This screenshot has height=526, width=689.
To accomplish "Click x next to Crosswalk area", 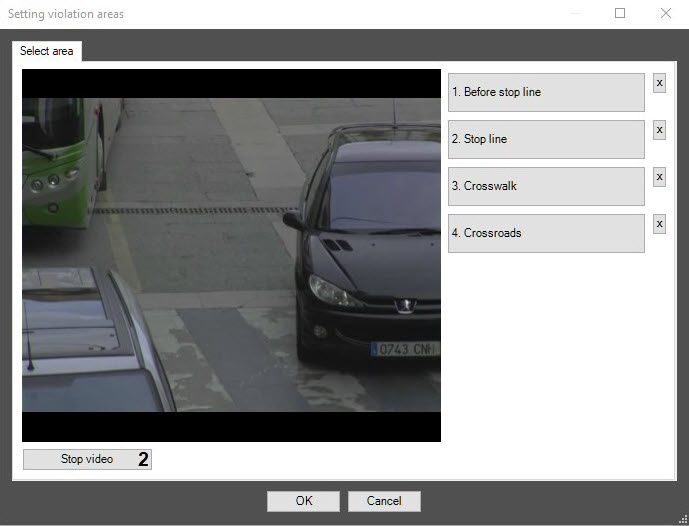I will (x=659, y=177).
